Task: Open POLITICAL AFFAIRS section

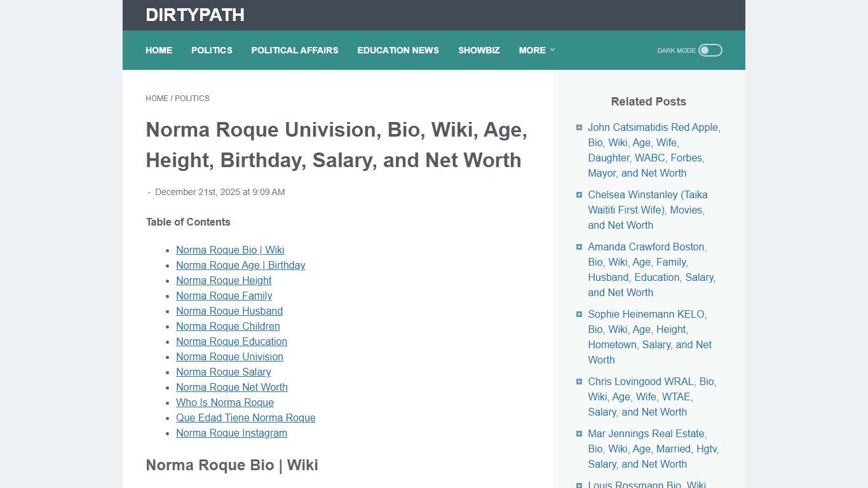Action: pos(295,50)
